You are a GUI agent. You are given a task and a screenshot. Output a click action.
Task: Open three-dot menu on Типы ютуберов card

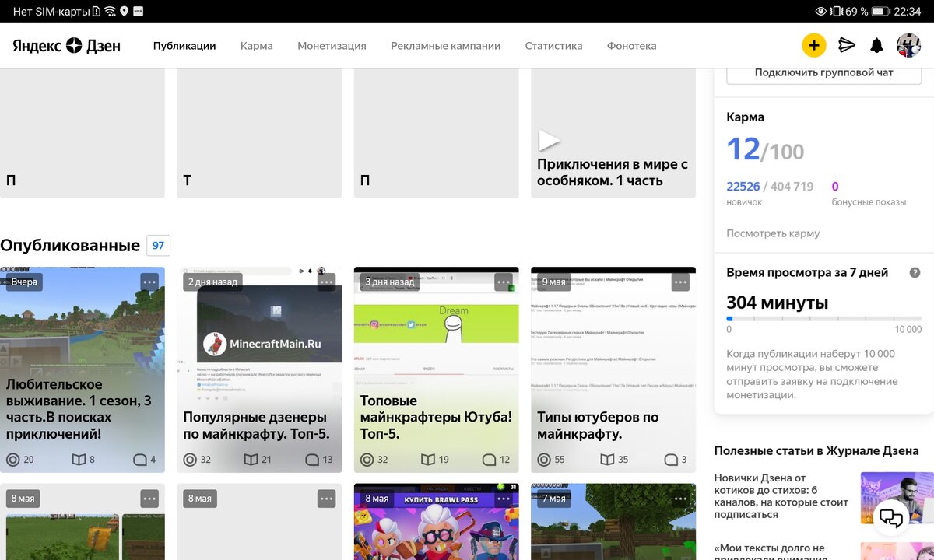click(680, 282)
